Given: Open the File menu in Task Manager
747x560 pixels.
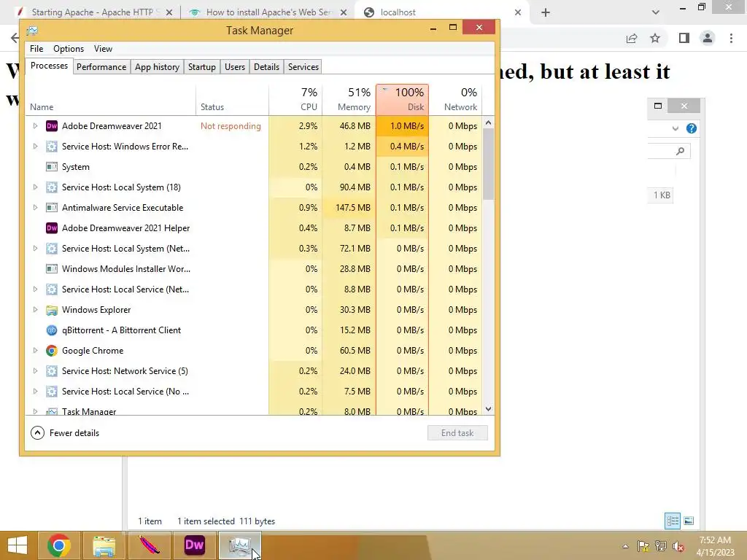Looking at the screenshot, I should (x=36, y=49).
